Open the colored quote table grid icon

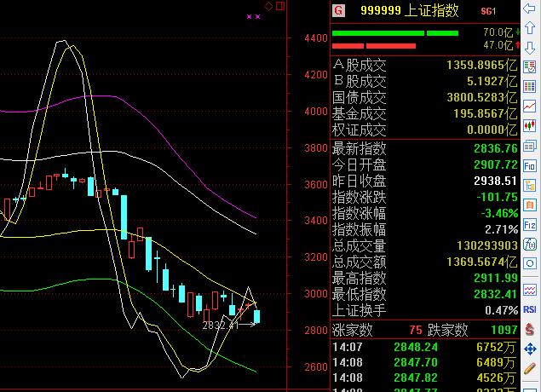[530, 86]
